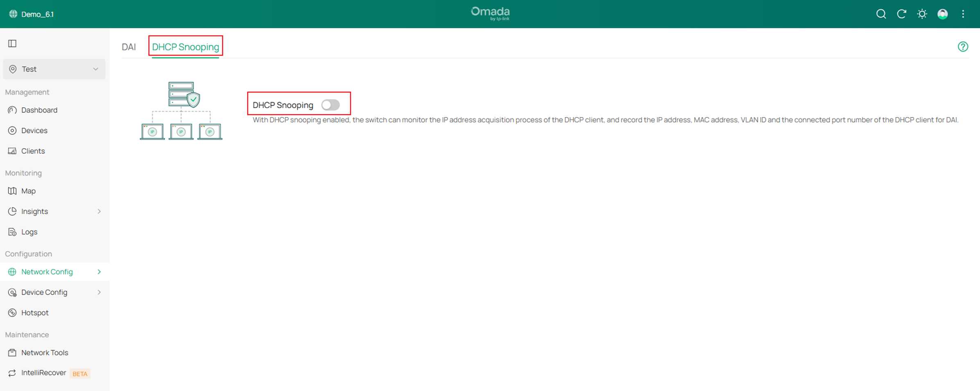The width and height of the screenshot is (980, 391).
Task: View the Clients list
Action: [33, 151]
